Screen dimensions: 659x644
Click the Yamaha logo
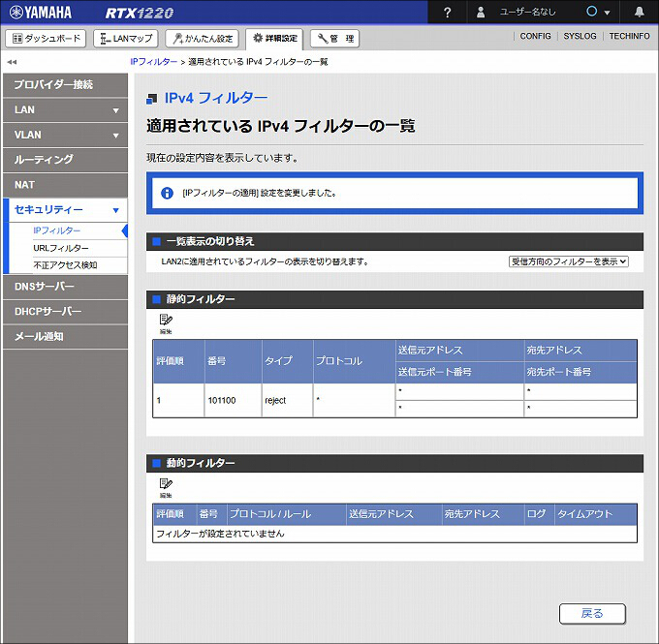[x=41, y=13]
